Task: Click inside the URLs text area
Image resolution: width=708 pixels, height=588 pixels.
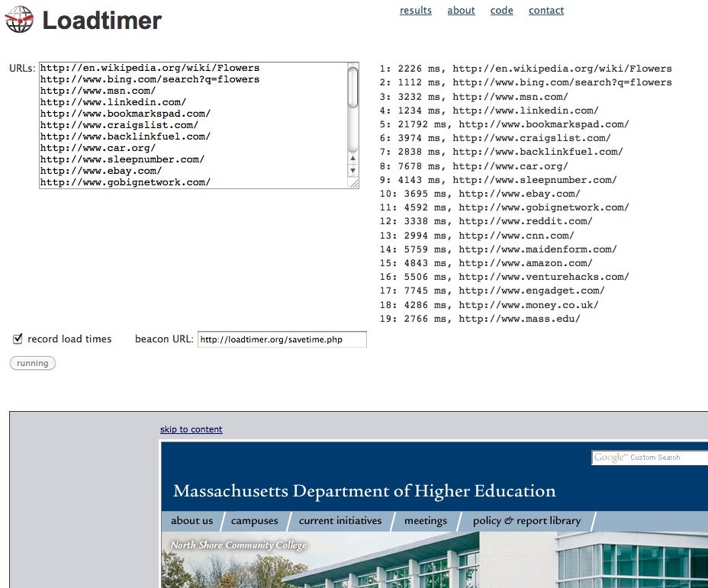Action: [199, 125]
